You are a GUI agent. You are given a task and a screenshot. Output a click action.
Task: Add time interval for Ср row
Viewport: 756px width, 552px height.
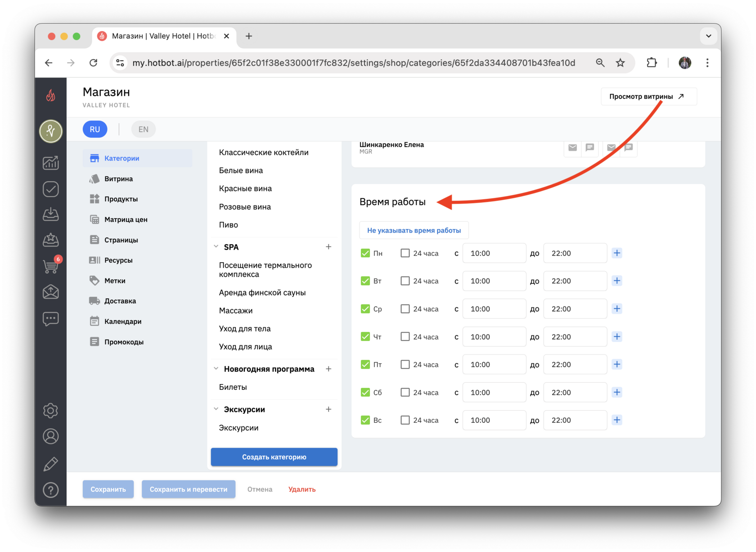coord(617,309)
